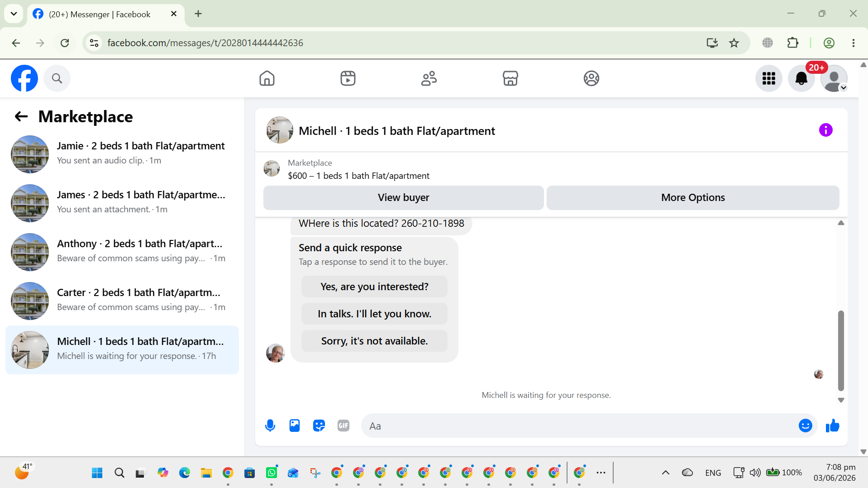The width and height of the screenshot is (868, 488).
Task: Send a thumbs-up like
Action: (x=833, y=426)
